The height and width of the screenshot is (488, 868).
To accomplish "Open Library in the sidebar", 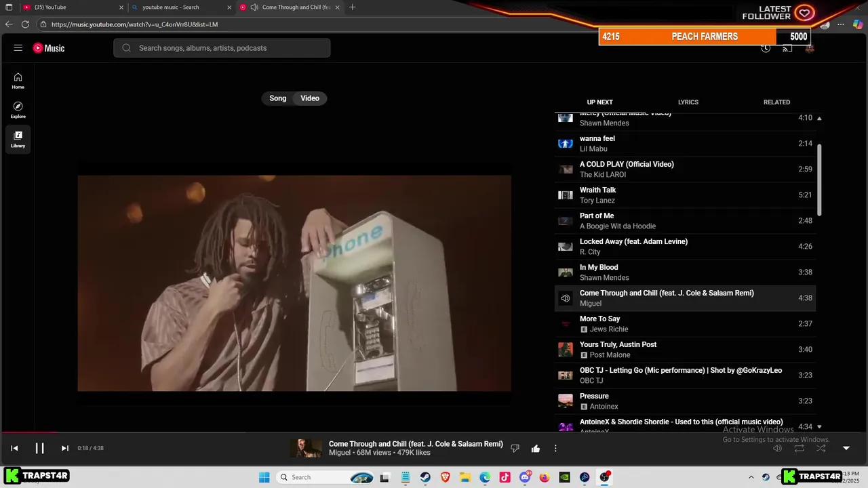I will click(18, 140).
